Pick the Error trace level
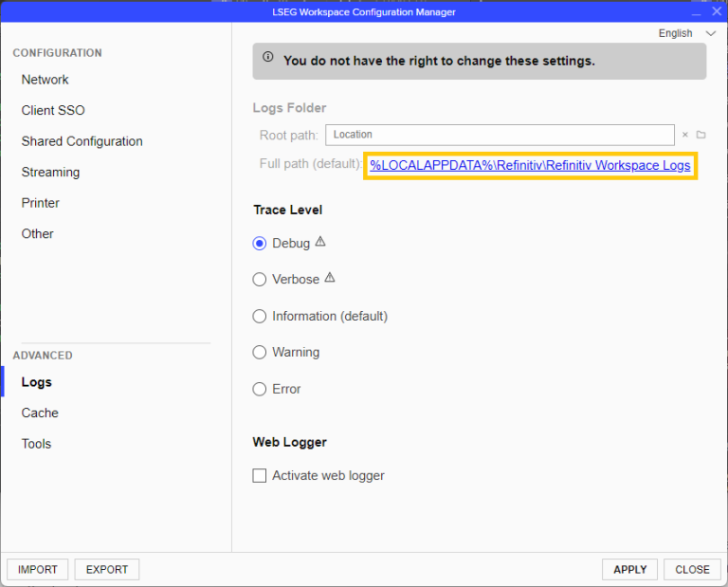Image resolution: width=728 pixels, height=587 pixels. pos(260,389)
